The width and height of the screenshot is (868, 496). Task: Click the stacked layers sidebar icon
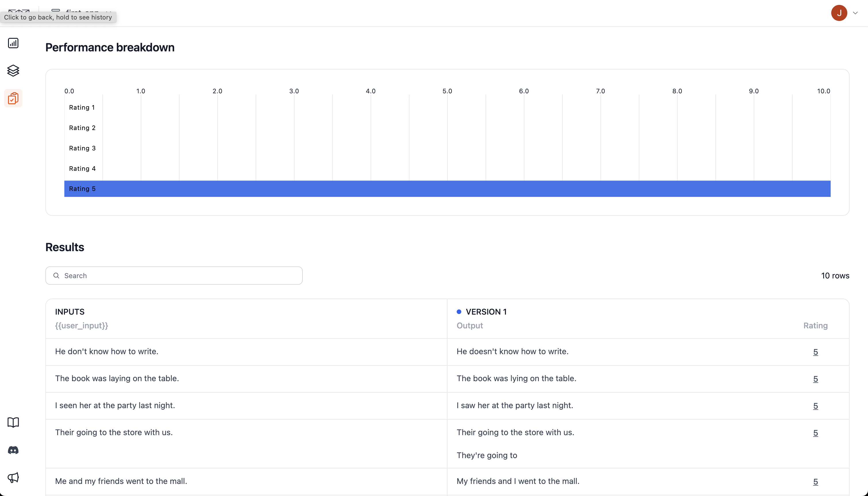[x=13, y=71]
